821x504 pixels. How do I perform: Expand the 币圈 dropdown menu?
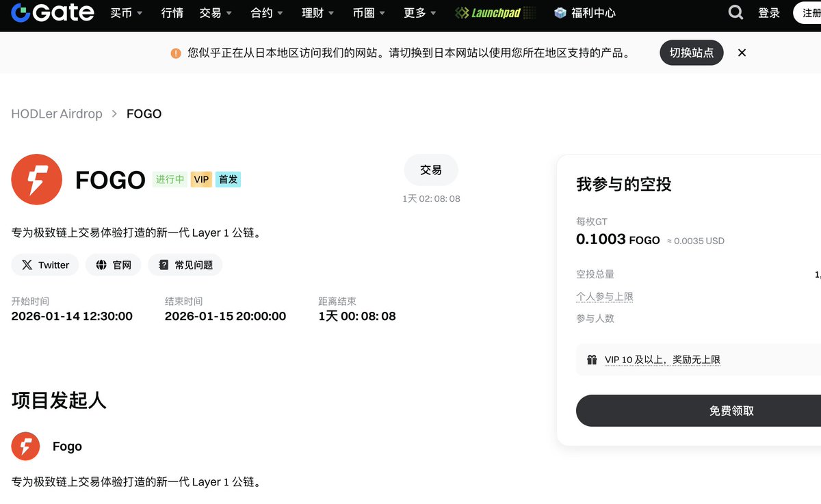click(369, 12)
